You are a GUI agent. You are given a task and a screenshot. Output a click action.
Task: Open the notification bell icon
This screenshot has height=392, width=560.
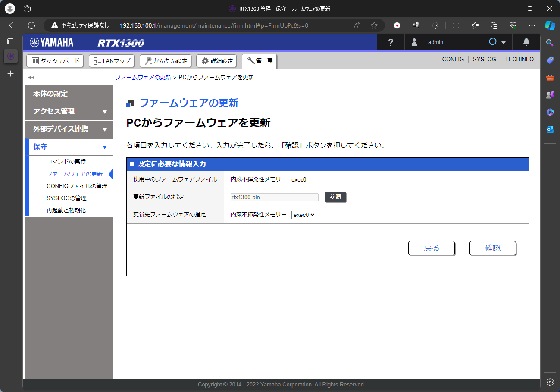[x=526, y=42]
